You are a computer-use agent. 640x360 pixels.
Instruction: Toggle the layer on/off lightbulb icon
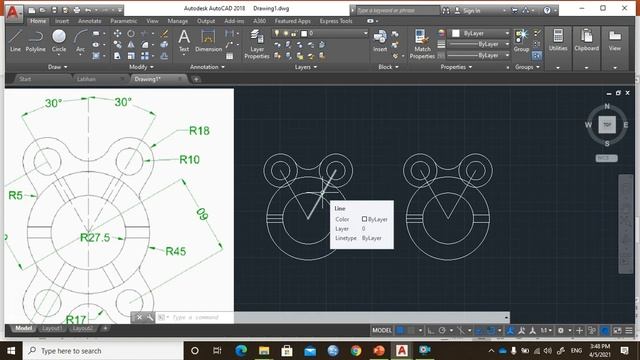tap(277, 33)
